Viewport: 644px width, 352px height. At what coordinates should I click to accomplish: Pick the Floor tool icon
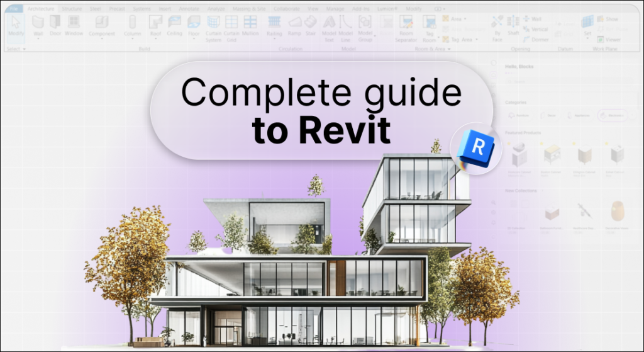(194, 21)
